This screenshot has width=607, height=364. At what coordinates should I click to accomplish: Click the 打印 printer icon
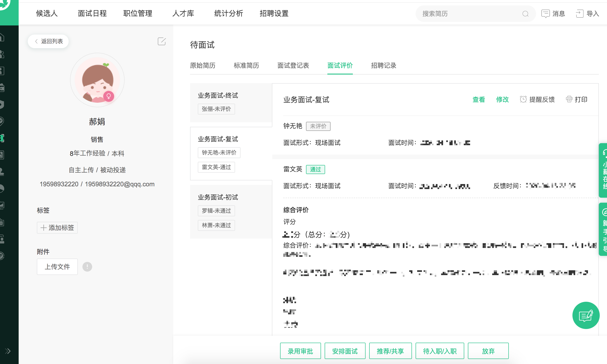click(569, 99)
